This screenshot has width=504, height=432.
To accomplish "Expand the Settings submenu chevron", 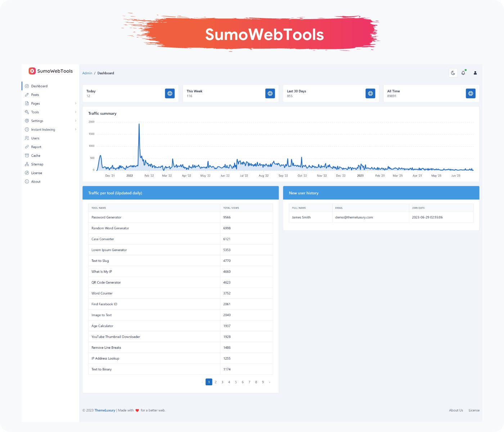I will tap(76, 121).
